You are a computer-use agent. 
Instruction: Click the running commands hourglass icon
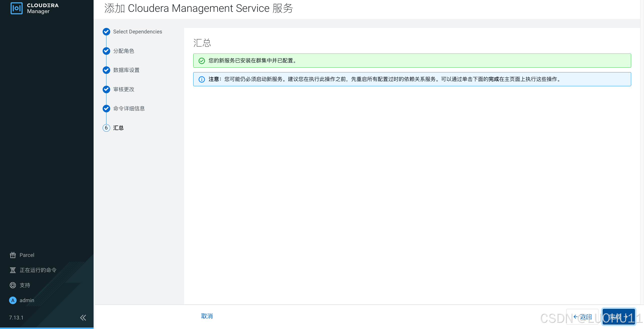13,270
